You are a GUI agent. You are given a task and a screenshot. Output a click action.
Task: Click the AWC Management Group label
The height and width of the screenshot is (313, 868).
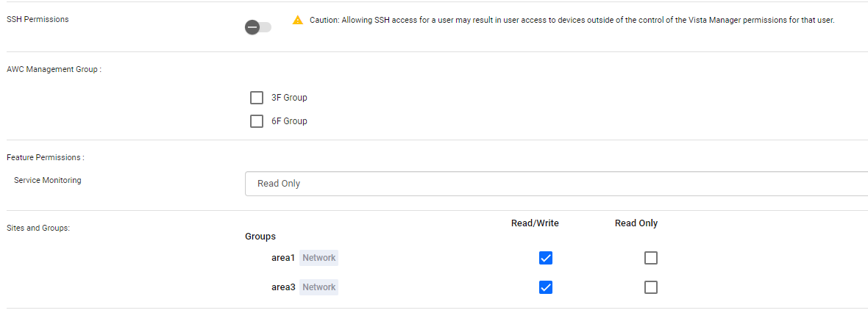(x=54, y=70)
